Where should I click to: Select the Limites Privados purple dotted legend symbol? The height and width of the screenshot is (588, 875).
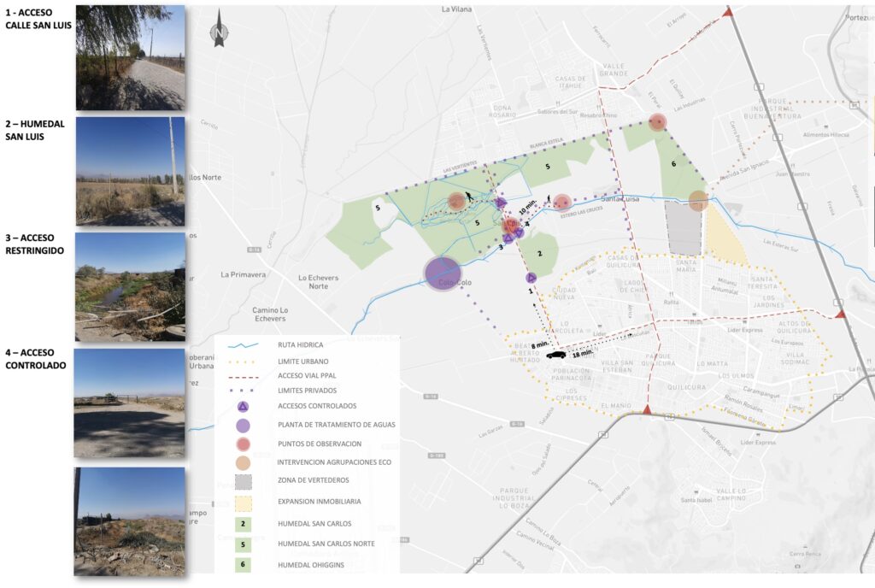tap(243, 391)
